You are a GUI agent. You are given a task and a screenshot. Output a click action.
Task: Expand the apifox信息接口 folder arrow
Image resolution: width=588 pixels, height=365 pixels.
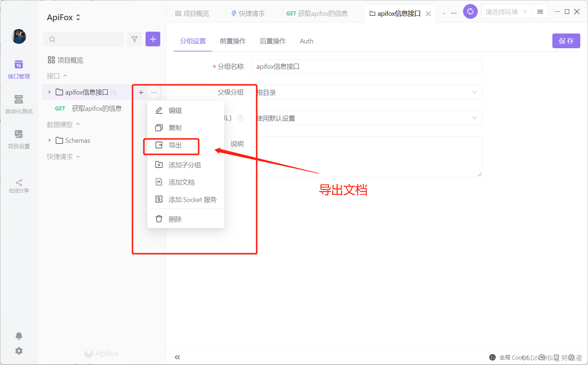coord(50,92)
